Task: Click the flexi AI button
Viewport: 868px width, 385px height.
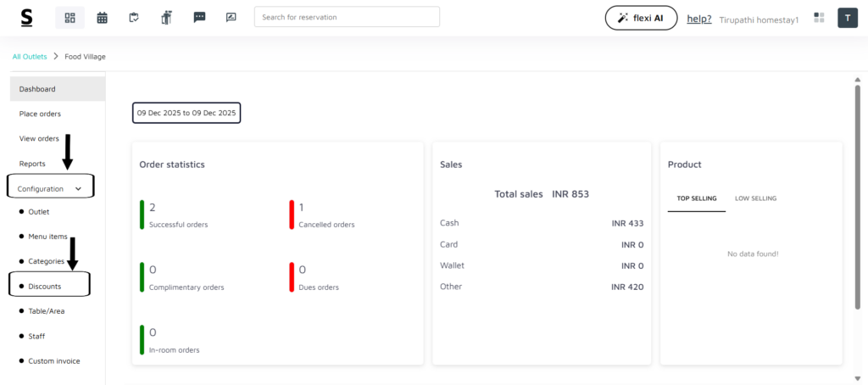Action: [641, 18]
